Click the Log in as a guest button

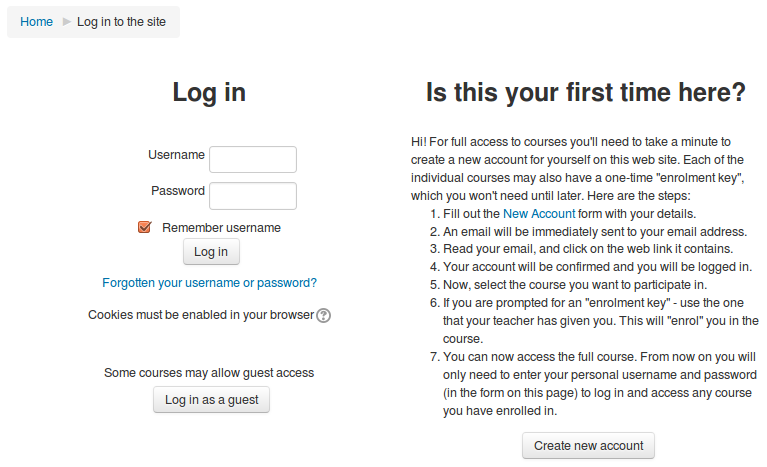[211, 400]
